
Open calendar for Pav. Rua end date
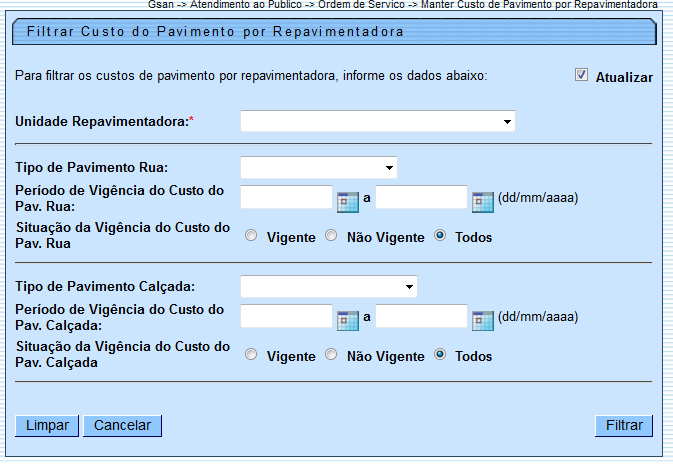(483, 199)
